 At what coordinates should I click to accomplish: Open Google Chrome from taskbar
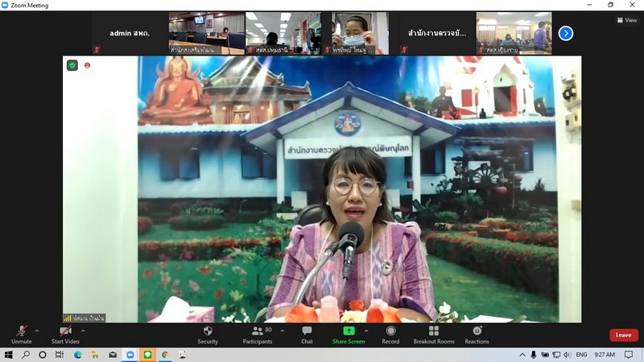[165, 355]
